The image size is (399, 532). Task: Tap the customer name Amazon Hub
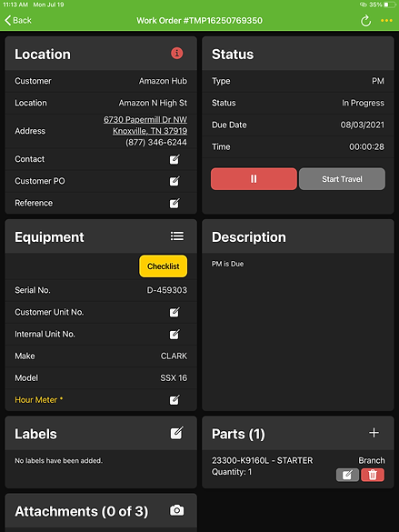tap(163, 81)
